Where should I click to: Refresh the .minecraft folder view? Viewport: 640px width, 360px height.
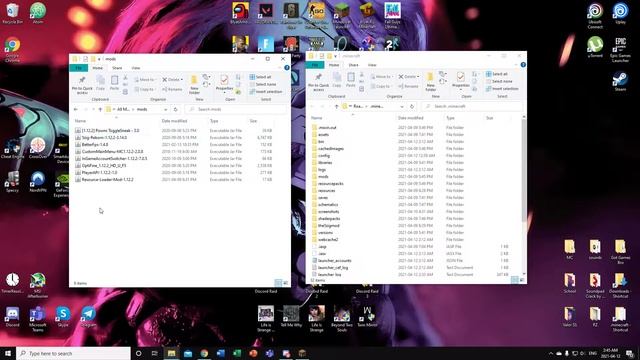[412, 106]
